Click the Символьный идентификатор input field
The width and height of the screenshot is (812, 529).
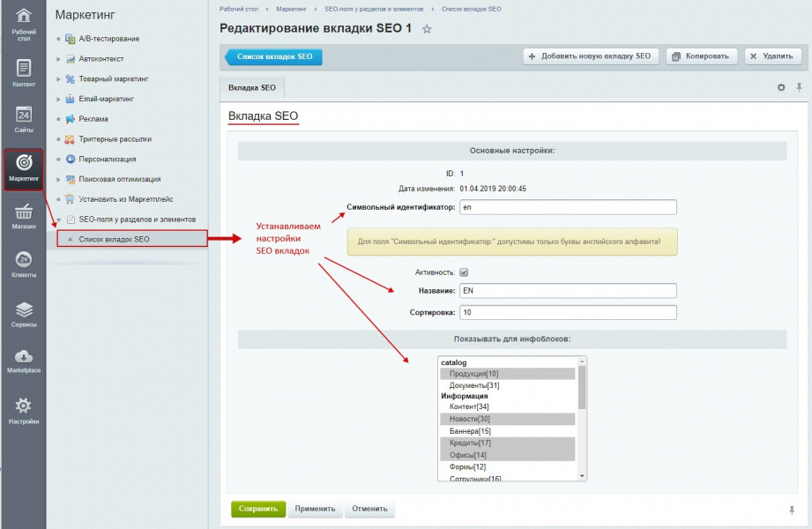pos(567,207)
